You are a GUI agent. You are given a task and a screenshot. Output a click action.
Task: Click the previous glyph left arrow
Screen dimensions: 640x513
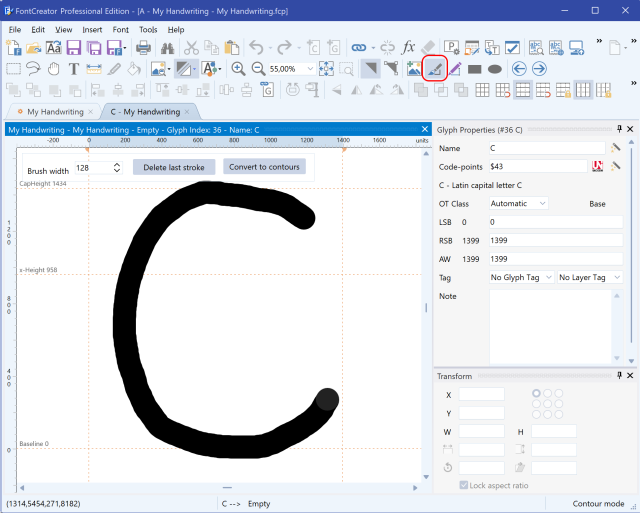518,68
